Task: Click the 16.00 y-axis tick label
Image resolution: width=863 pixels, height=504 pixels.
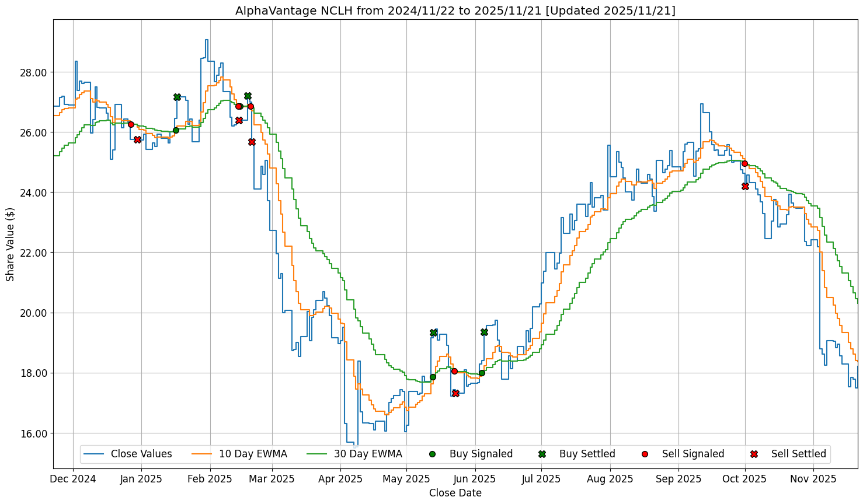Action: [x=33, y=433]
